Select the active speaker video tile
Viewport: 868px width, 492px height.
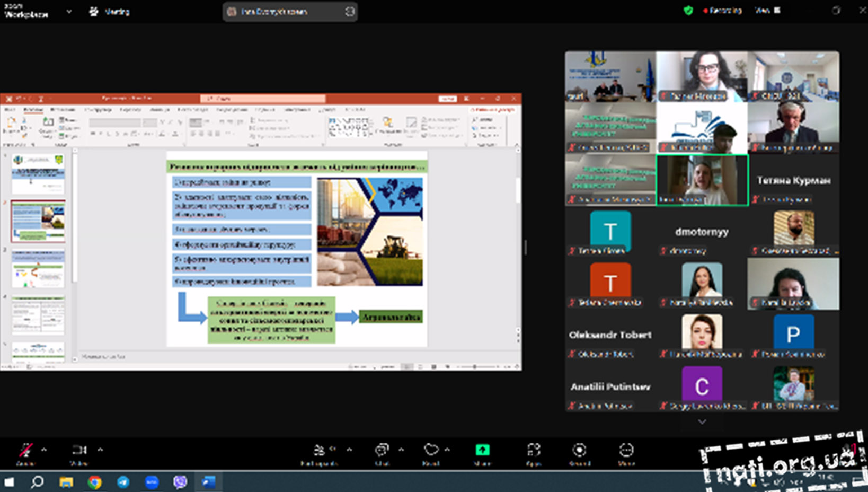pyautogui.click(x=702, y=180)
